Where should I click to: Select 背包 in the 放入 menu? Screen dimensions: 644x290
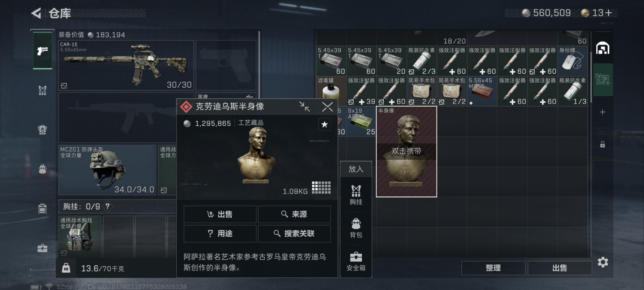pos(356,228)
